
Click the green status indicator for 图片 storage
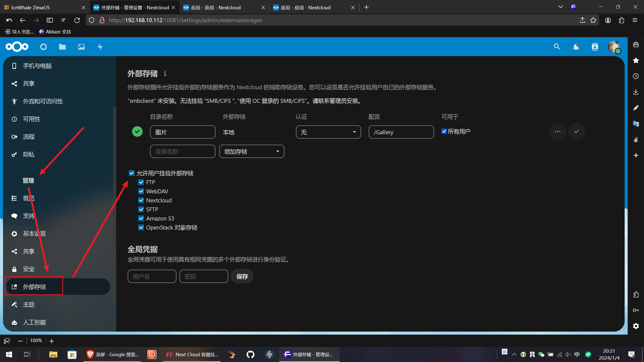137,131
